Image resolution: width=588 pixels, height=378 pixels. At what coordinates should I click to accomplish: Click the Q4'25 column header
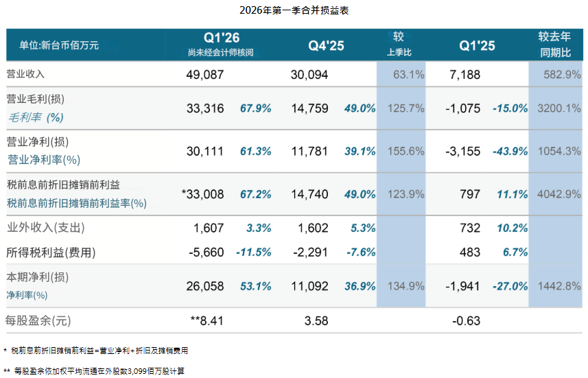coord(326,45)
